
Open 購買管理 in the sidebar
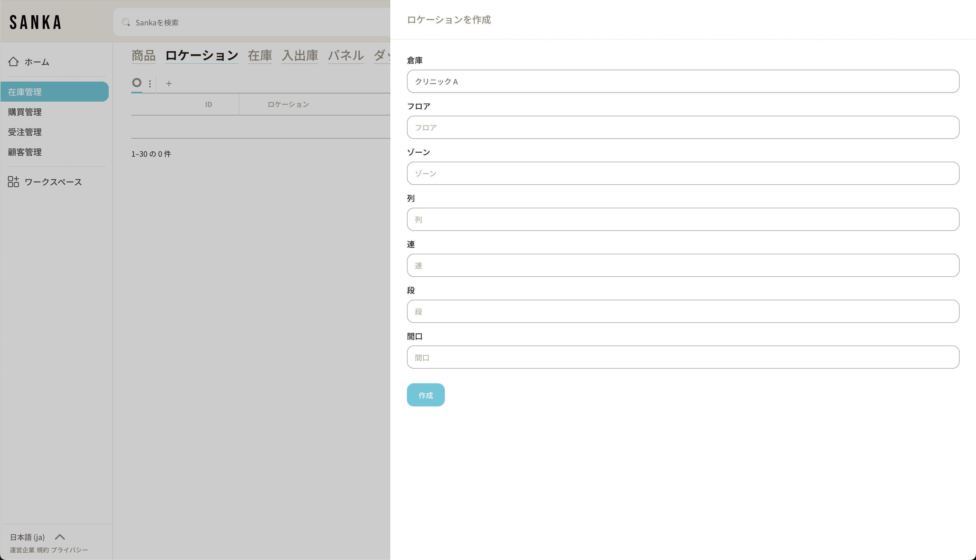(25, 112)
